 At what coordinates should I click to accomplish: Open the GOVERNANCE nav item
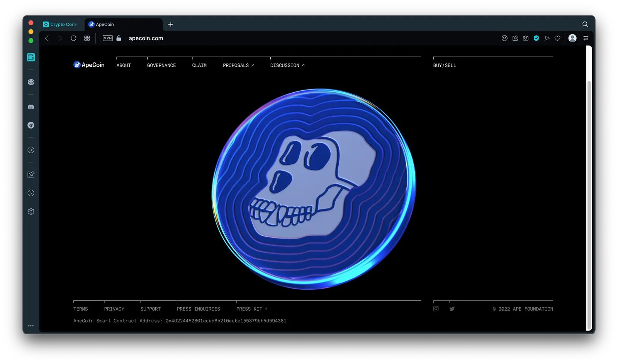coord(161,66)
